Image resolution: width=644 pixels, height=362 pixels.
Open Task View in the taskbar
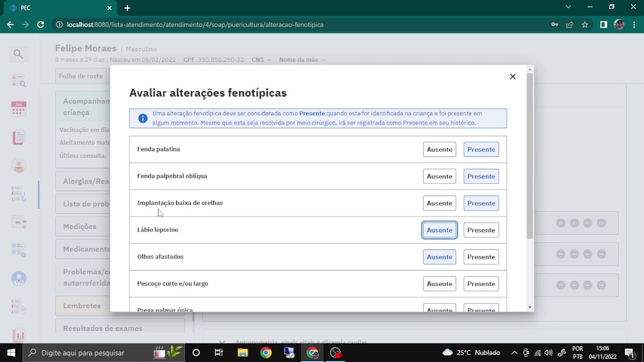(219, 352)
